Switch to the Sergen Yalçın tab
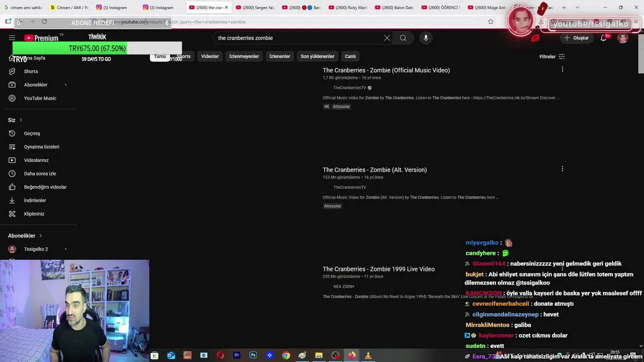The height and width of the screenshot is (362, 644). (255, 8)
